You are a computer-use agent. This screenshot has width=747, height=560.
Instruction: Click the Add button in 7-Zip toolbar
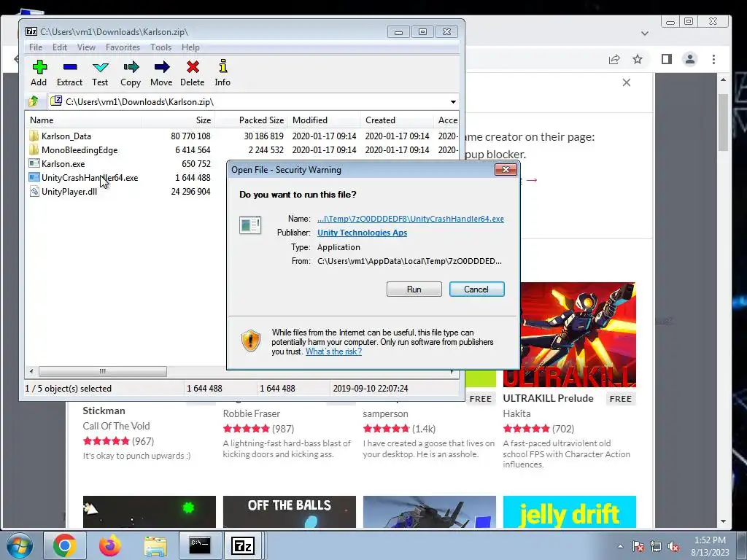pyautogui.click(x=39, y=73)
